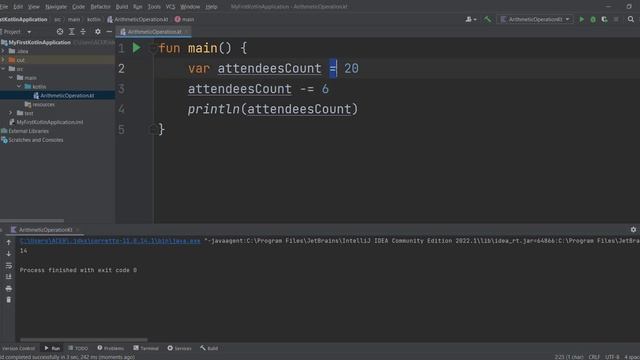The width and height of the screenshot is (640, 360).
Task: Open the Services tool window
Action: point(179,348)
